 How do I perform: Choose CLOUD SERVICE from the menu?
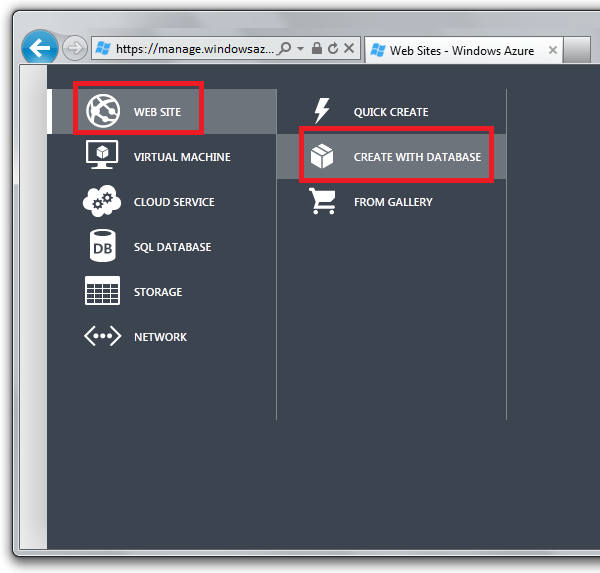coord(174,202)
